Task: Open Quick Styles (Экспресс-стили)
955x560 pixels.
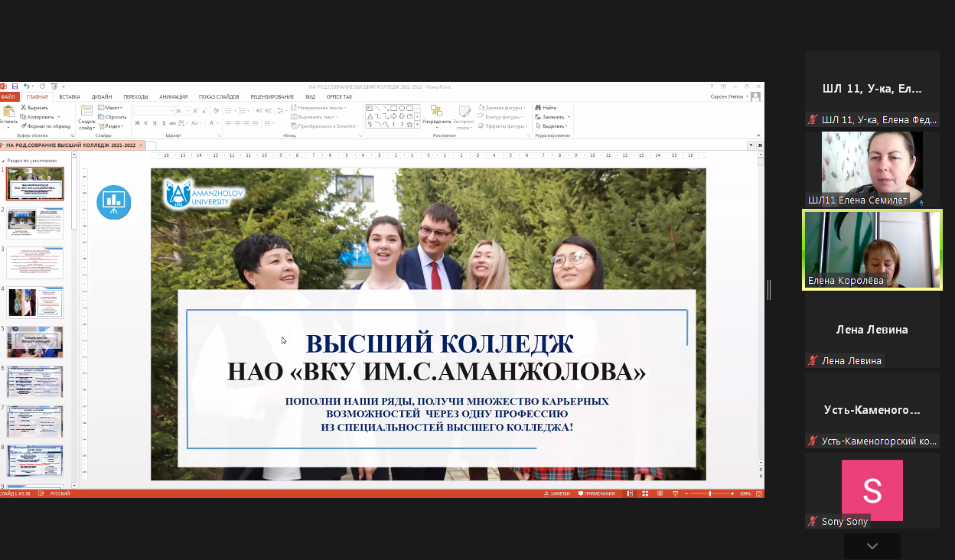Action: [464, 117]
